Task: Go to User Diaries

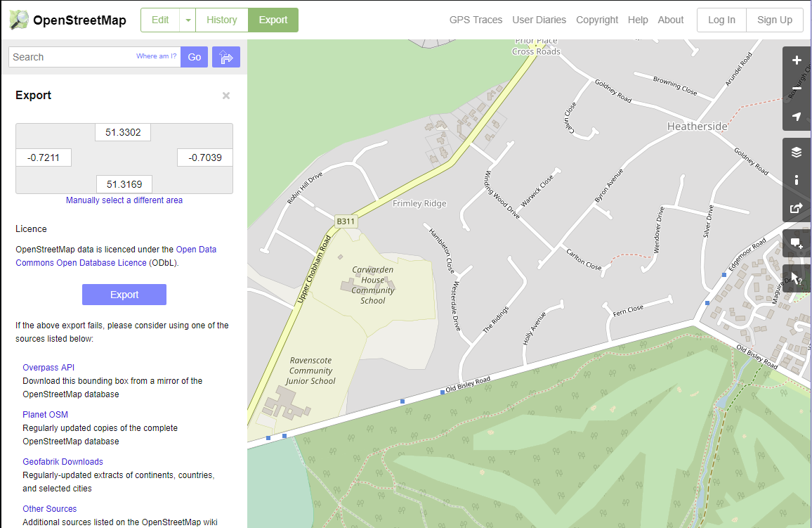Action: click(x=539, y=20)
